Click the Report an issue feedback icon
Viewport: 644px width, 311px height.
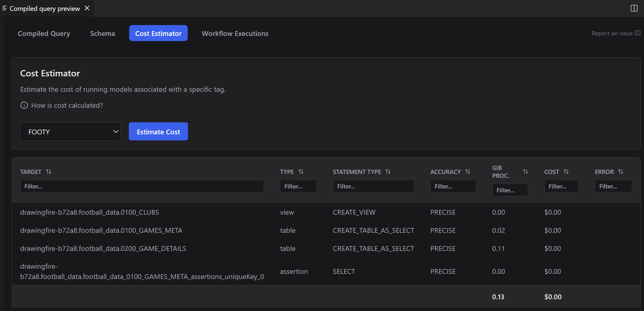637,33
